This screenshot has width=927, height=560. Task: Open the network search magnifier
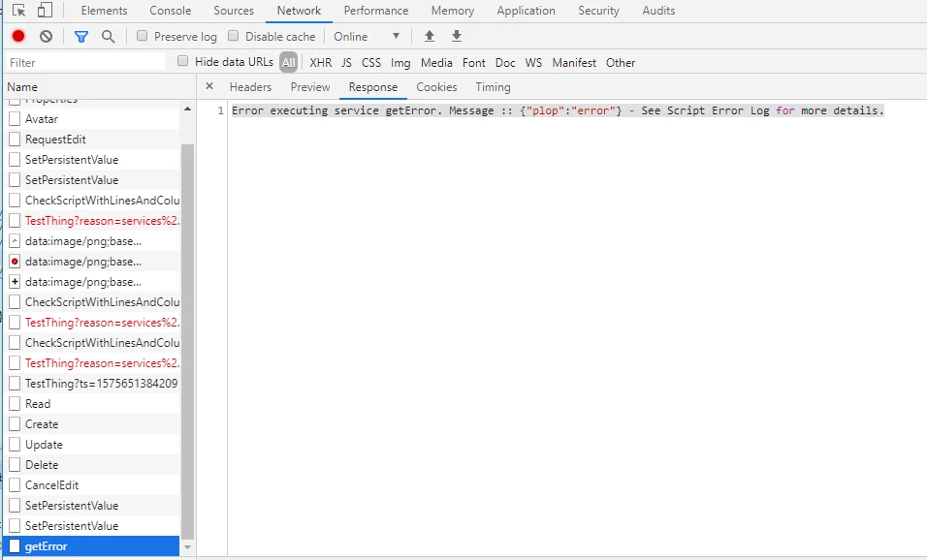click(109, 37)
